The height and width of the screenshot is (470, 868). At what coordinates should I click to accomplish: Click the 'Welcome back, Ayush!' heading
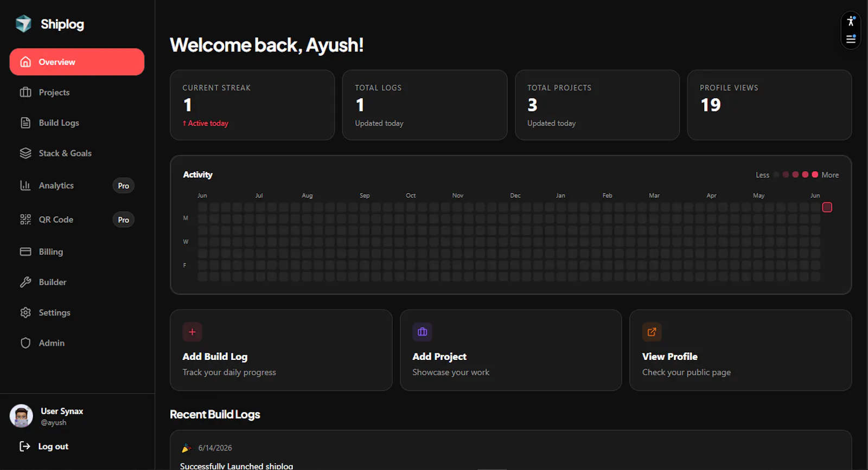[x=266, y=45]
